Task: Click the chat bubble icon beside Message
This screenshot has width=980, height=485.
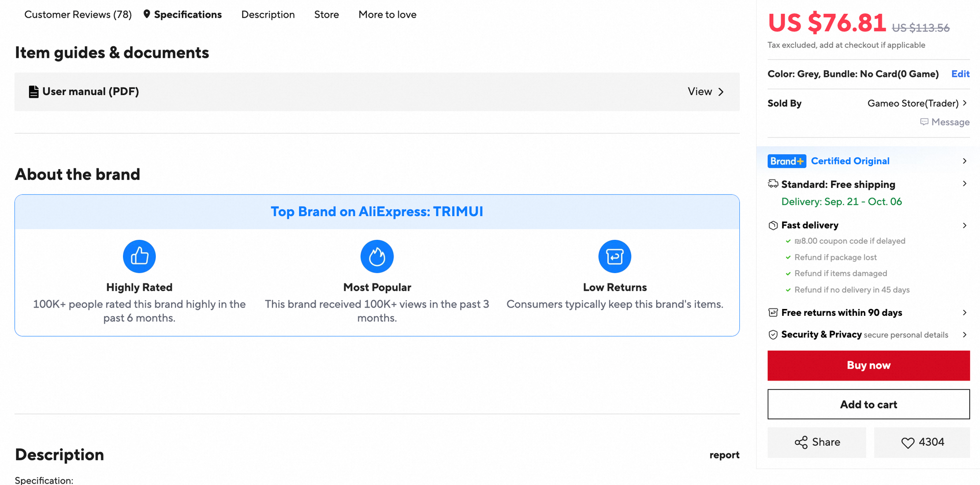Action: click(x=924, y=122)
